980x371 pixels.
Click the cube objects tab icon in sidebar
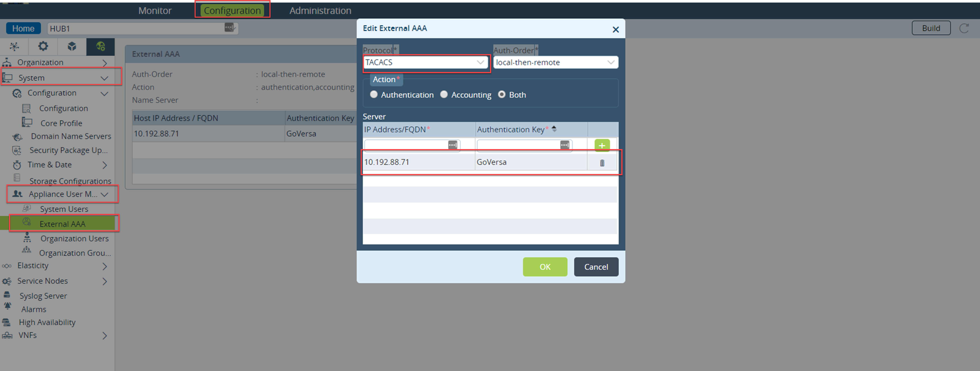point(72,46)
